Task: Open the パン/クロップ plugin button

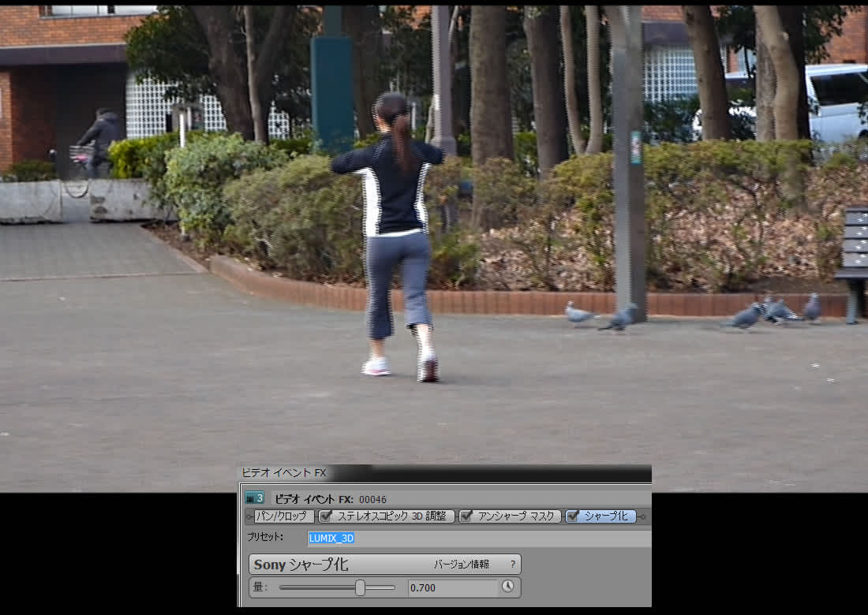Action: [283, 516]
